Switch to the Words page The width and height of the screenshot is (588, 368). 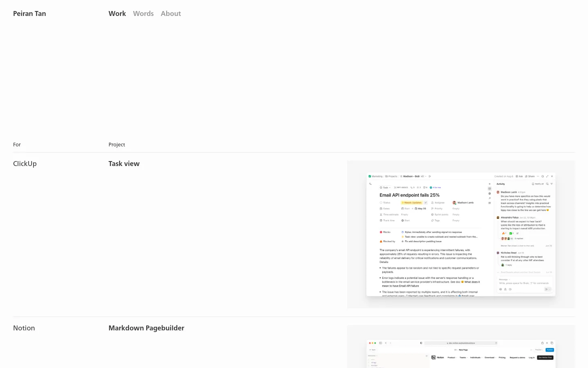click(143, 13)
